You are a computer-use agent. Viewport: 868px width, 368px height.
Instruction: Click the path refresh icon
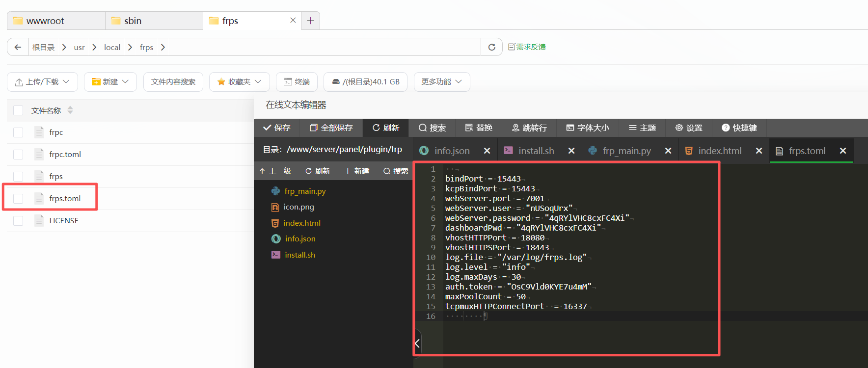[x=491, y=47]
